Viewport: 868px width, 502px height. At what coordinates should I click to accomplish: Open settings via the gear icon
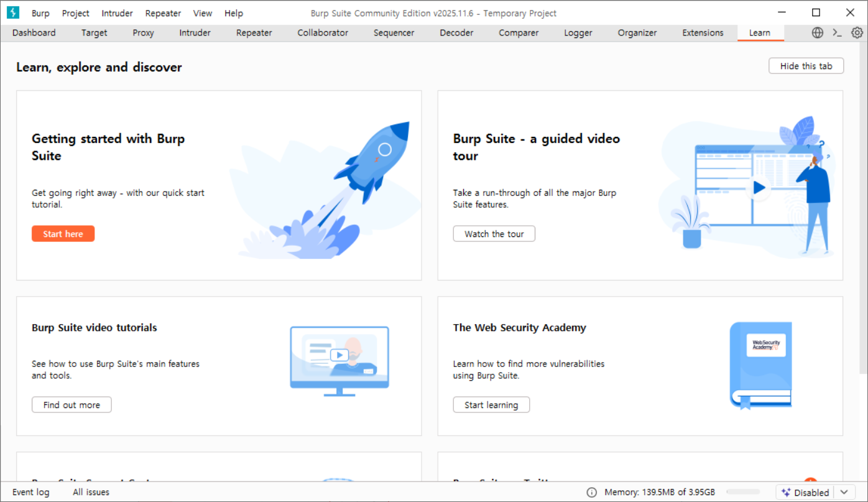[857, 33]
